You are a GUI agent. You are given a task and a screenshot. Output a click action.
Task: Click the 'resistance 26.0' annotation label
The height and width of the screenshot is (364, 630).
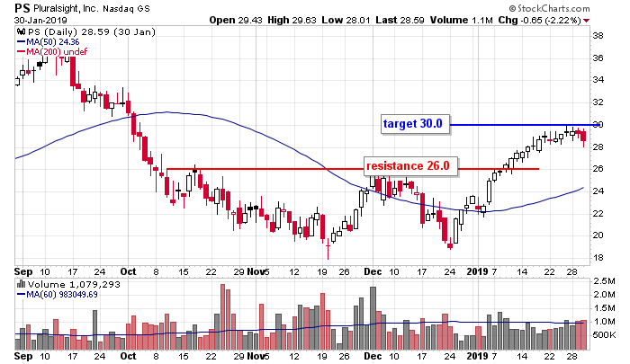[410, 166]
